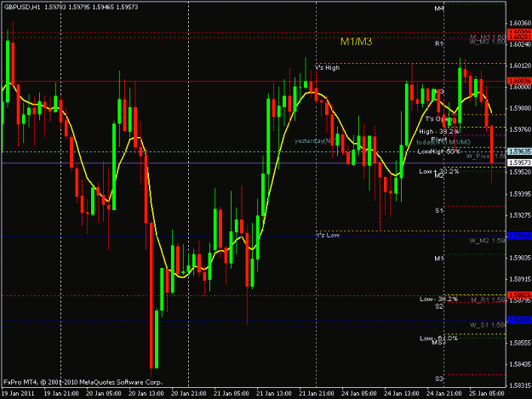Screen dimensions: 532x399
Task: Click the red 1.60036 price tag
Action: coord(519,81)
